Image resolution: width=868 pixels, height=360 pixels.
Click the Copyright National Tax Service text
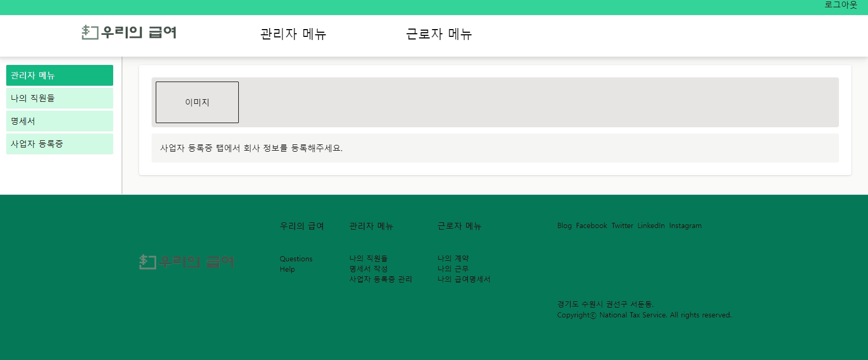point(644,315)
